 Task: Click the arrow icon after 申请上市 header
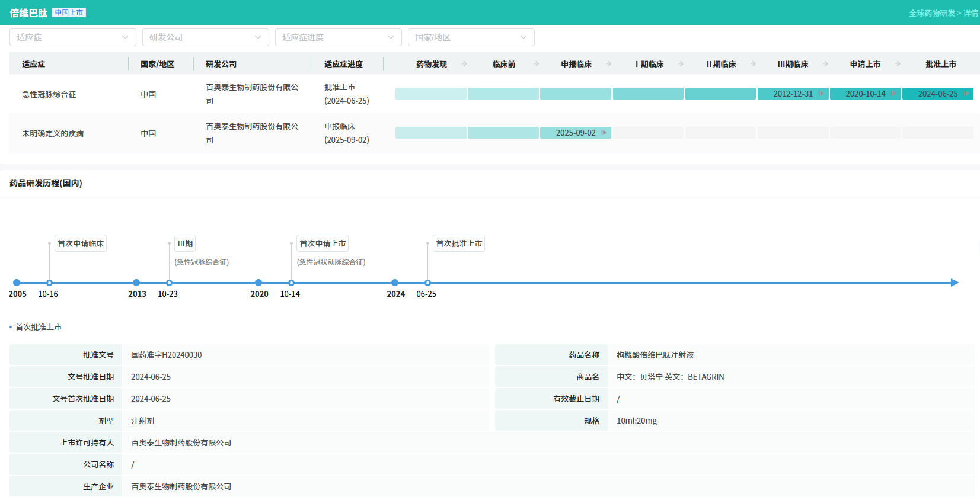pos(898,64)
